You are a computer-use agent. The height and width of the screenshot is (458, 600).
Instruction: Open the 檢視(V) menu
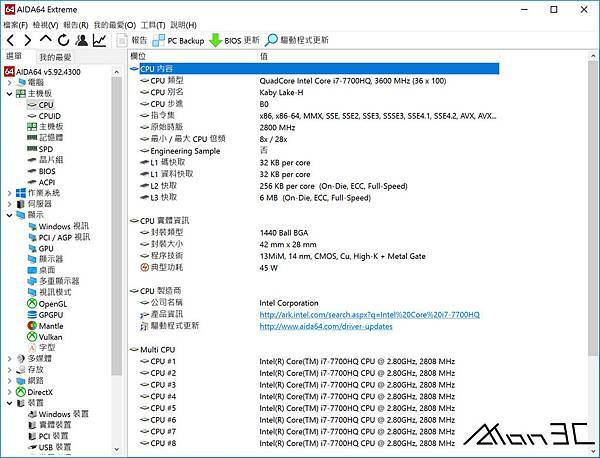(x=45, y=25)
